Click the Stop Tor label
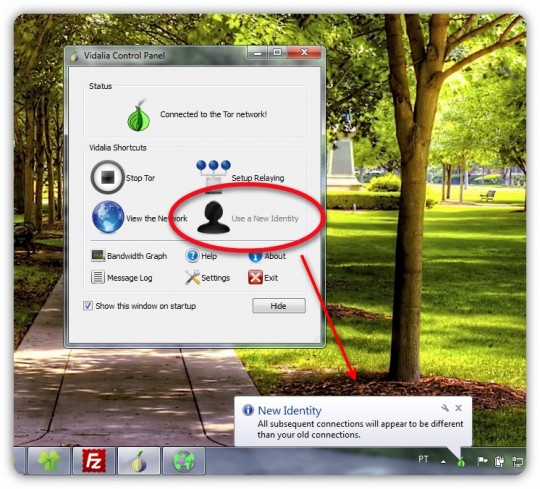The width and height of the screenshot is (540, 489). click(x=141, y=178)
